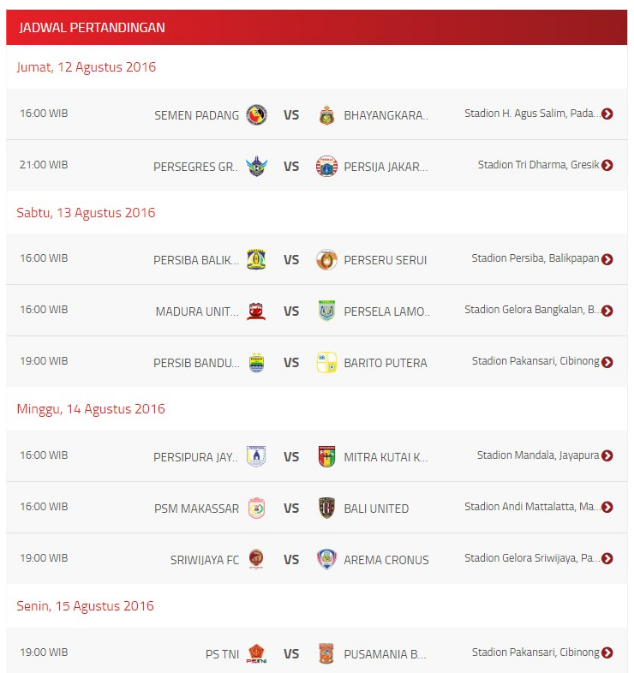Expand arrow beside Stadion Mandala, Jayapura
Screen dimensions: 634x673
click(x=607, y=456)
